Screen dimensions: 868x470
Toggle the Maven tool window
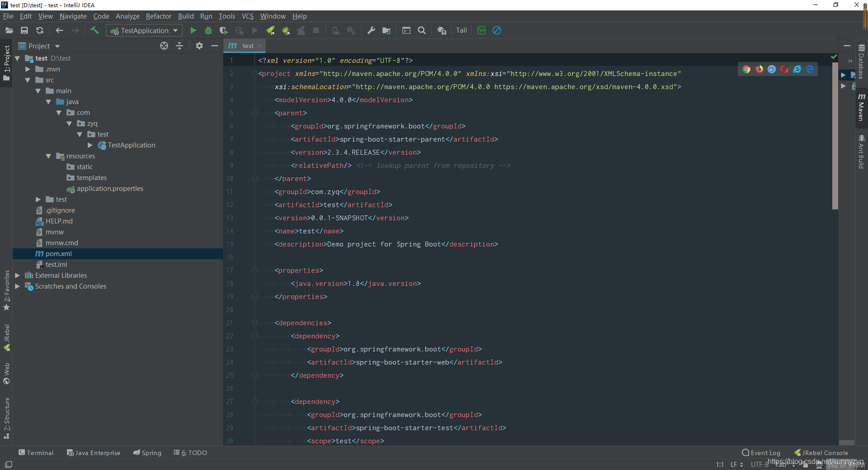(x=862, y=107)
